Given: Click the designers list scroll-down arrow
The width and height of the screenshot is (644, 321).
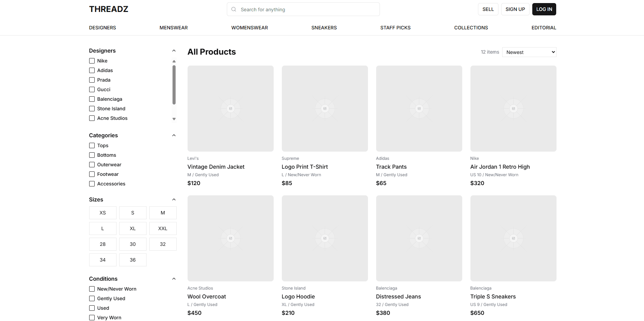Looking at the screenshot, I should click(174, 119).
